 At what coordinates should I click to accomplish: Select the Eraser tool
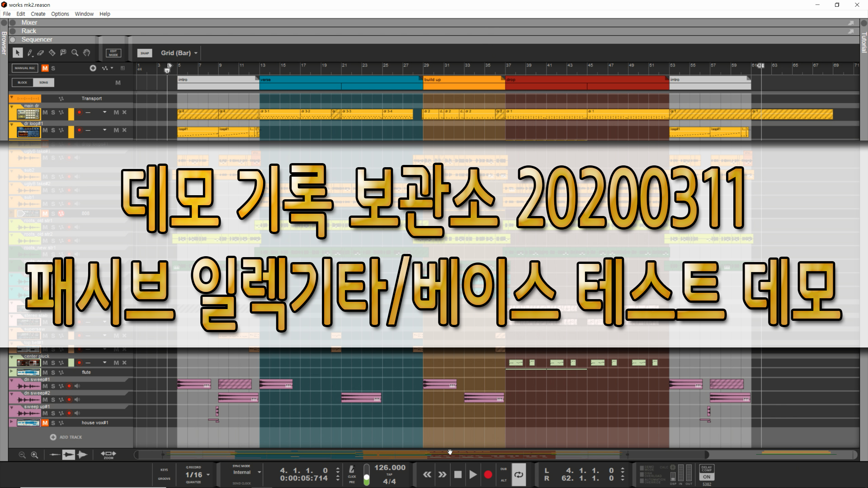pos(41,53)
